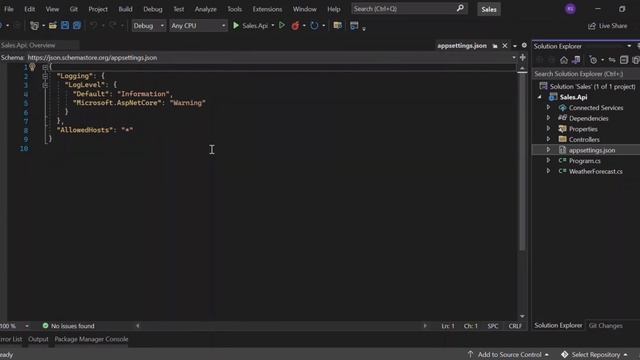Screen dimensions: 640x360
Task: Click the blue Restart circular arrow icon
Action: point(314,26)
